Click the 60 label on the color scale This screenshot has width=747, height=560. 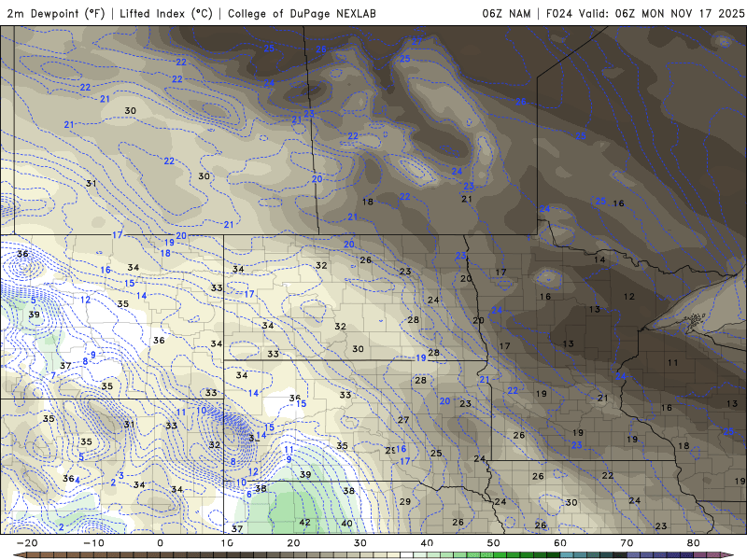coord(560,543)
